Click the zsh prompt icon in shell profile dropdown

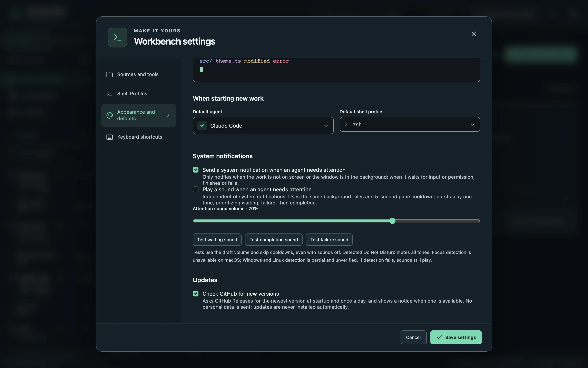coord(347,124)
